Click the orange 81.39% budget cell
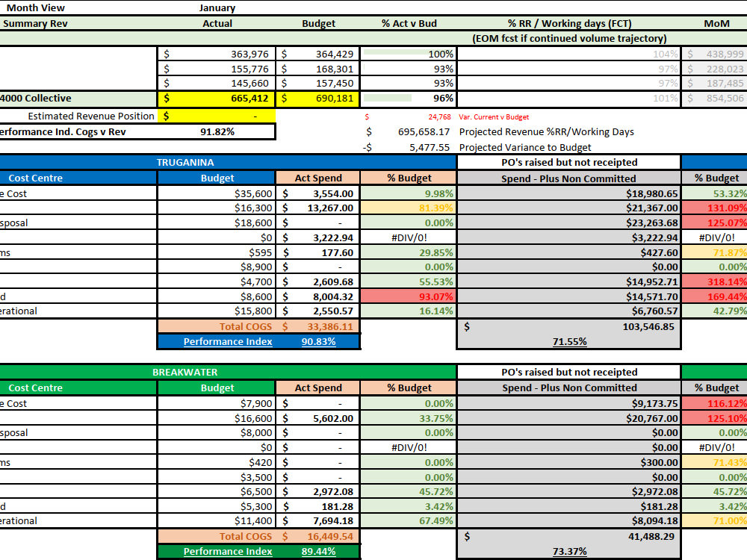The image size is (747, 560). pos(409,208)
